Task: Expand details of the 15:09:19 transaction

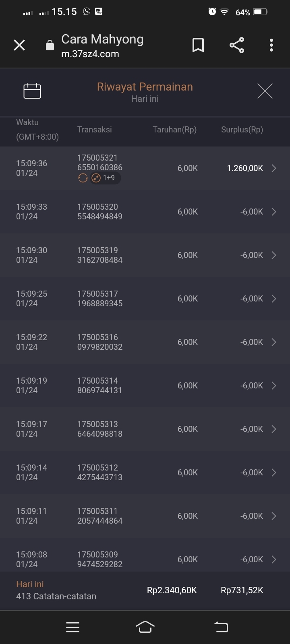Action: click(x=274, y=386)
